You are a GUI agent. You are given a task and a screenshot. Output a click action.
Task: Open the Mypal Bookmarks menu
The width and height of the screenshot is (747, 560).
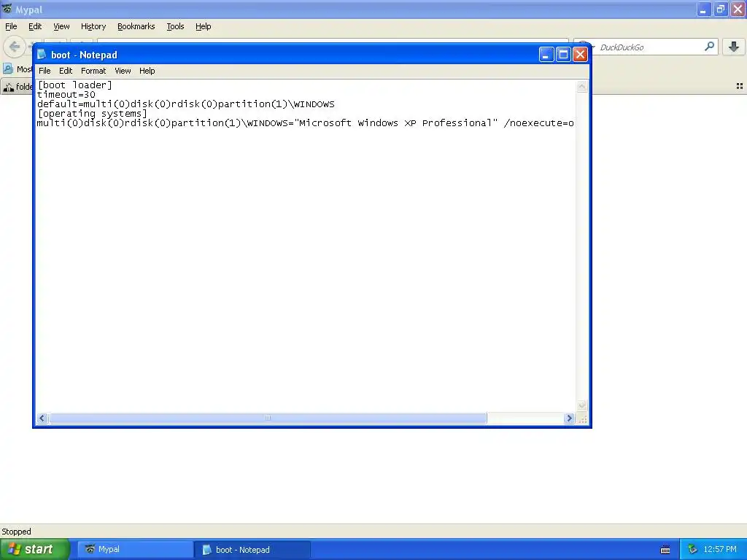coord(136,26)
